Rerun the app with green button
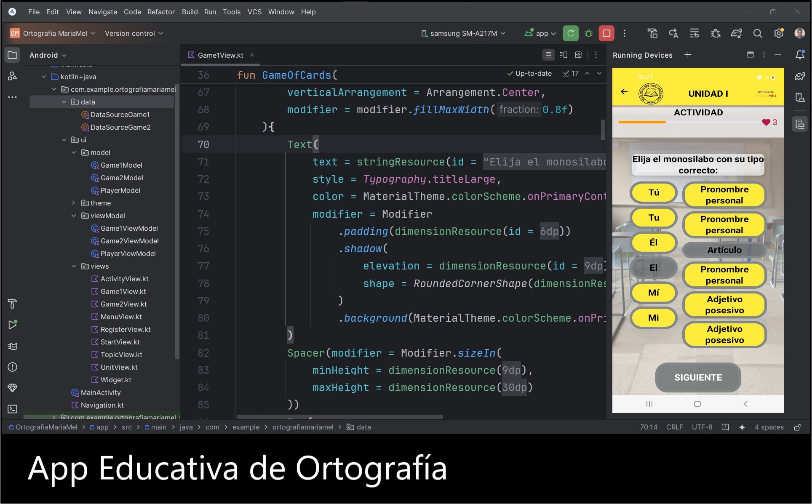This screenshot has height=504, width=812. pos(570,33)
